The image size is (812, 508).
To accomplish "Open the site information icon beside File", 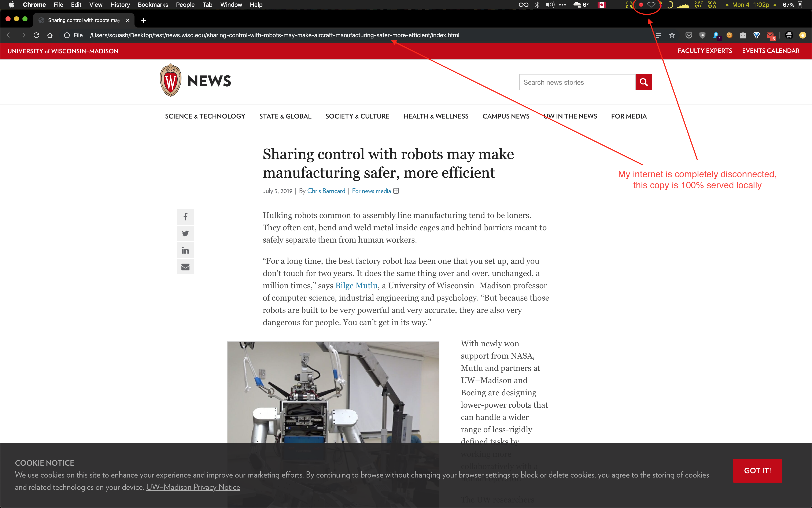I will click(x=67, y=35).
